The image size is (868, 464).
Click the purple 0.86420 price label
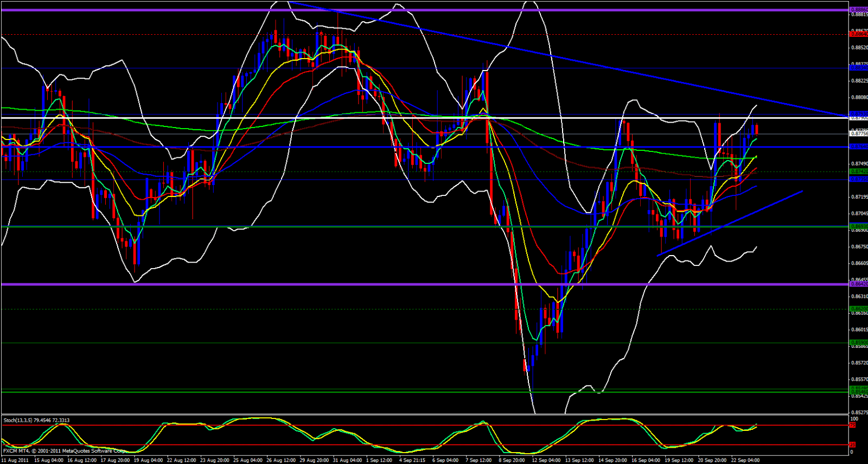(x=858, y=284)
